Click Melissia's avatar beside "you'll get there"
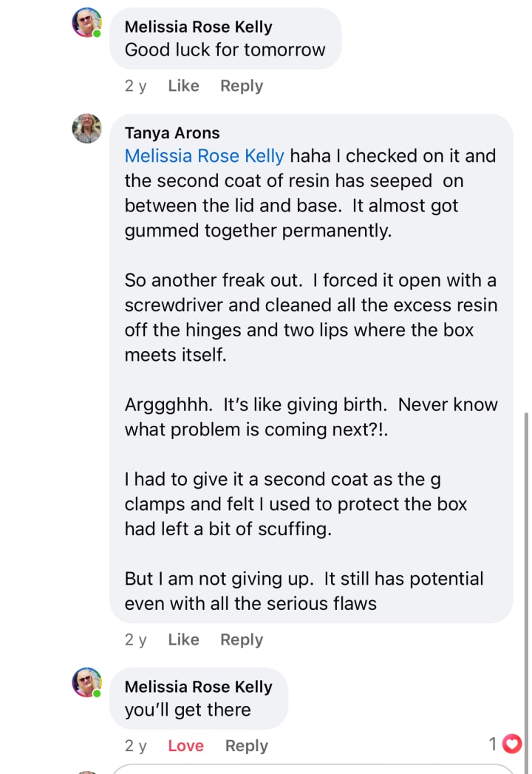This screenshot has width=532, height=774. [x=86, y=682]
